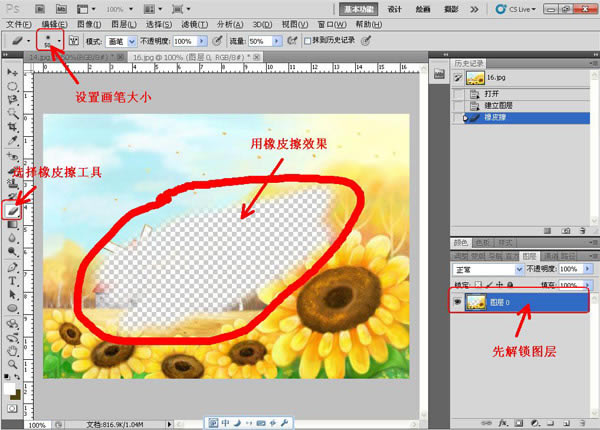Toggle history brush source for 打开 state
This screenshot has width=600, height=430.
pyautogui.click(x=458, y=94)
